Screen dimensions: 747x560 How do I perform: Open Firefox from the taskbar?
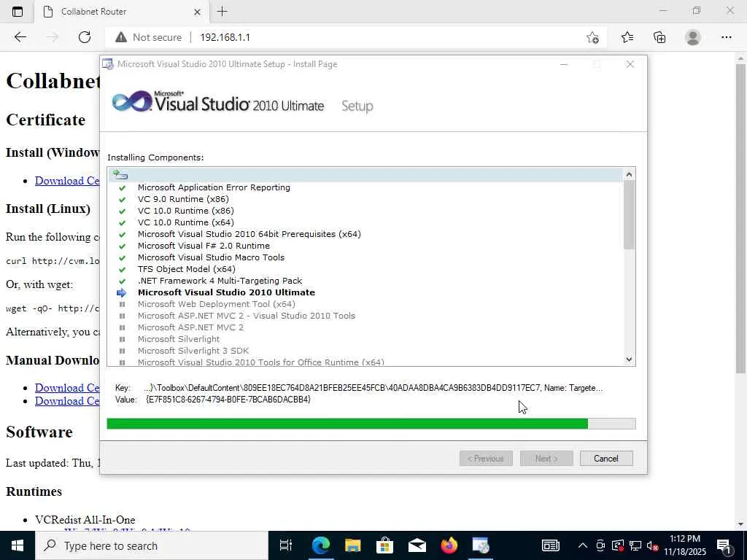(x=449, y=545)
